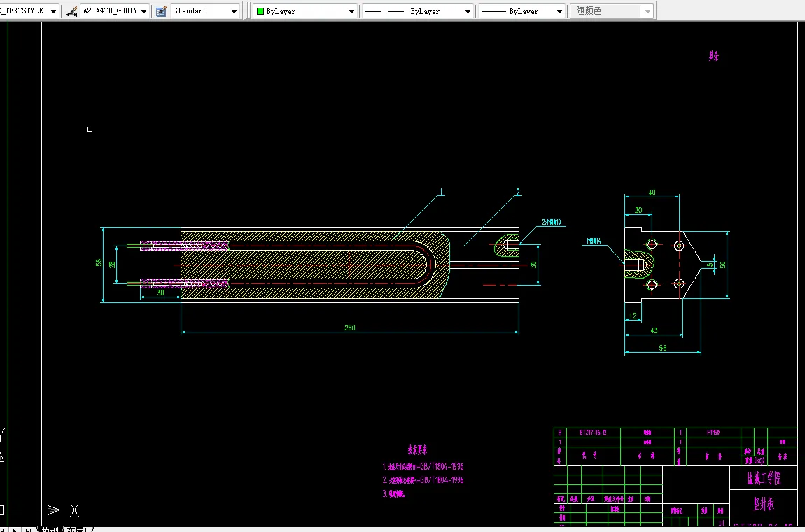The width and height of the screenshot is (805, 532).
Task: Select the 技术要求 technical requirements heading
Action: click(417, 450)
